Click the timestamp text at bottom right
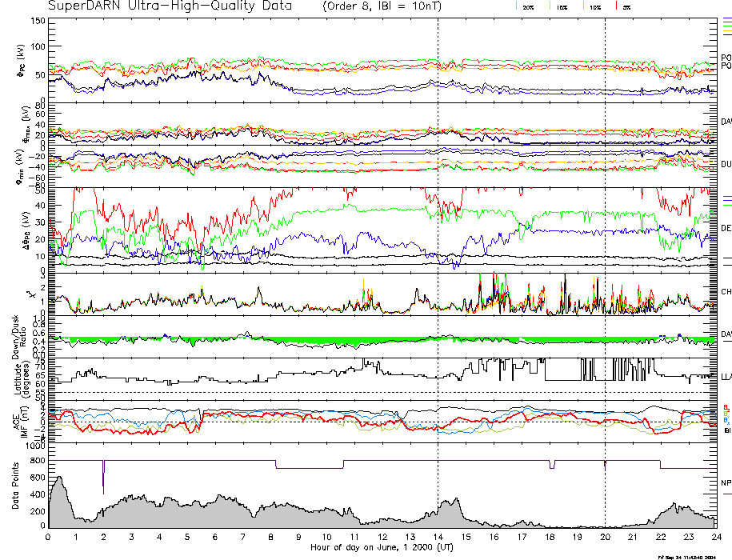 686,556
